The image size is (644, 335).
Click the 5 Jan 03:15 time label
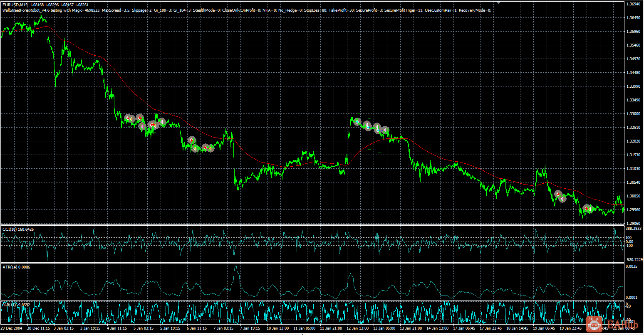coord(144,328)
